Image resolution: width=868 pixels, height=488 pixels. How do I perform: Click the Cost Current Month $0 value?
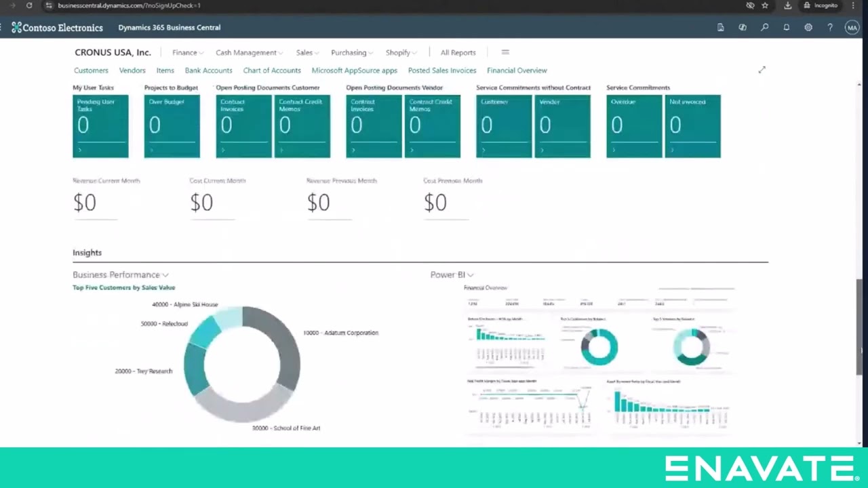[201, 203]
